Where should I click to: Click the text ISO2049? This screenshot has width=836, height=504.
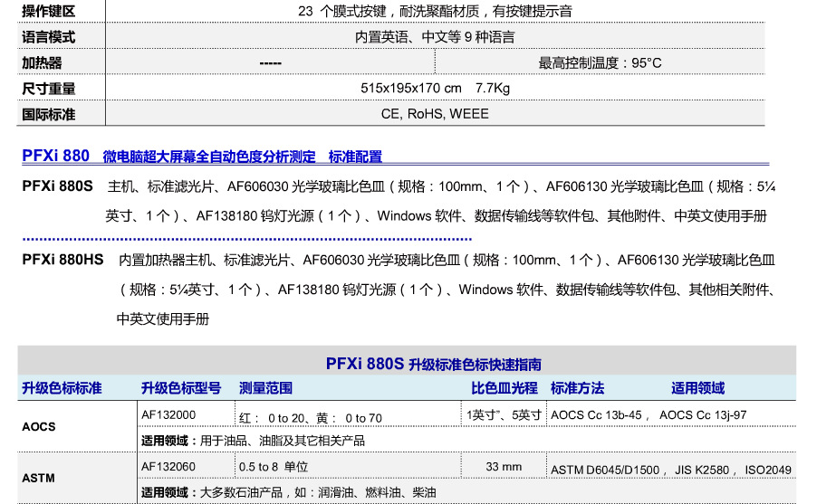pyautogui.click(x=768, y=470)
